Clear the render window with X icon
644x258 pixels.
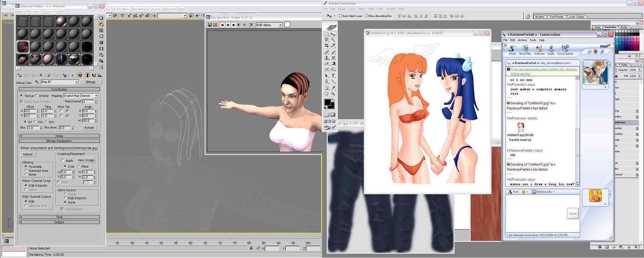coord(251,25)
